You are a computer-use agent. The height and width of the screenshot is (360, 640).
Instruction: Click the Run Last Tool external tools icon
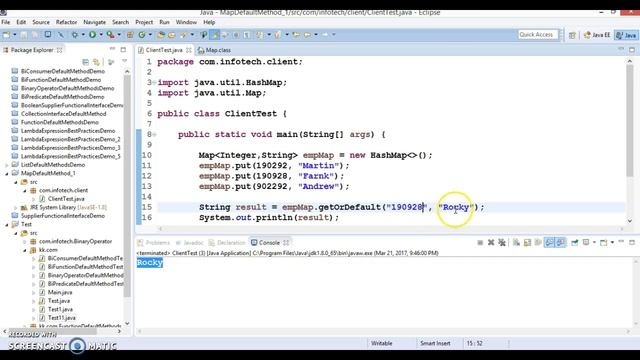[x=111, y=35]
